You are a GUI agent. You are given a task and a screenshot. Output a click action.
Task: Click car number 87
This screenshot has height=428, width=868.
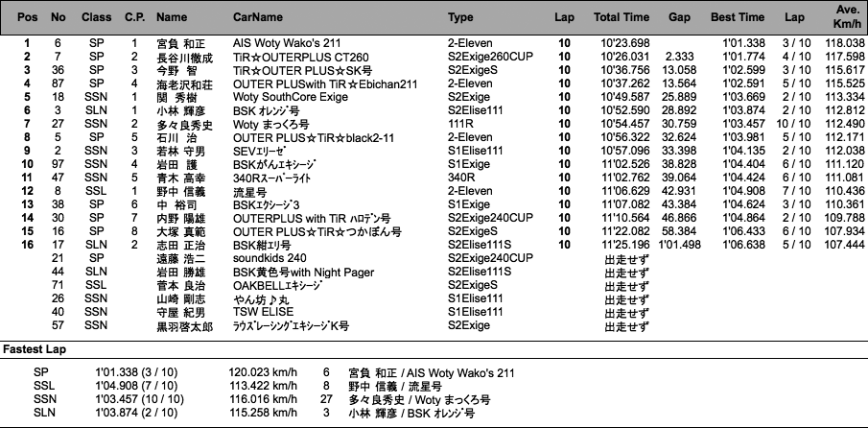pos(58,84)
